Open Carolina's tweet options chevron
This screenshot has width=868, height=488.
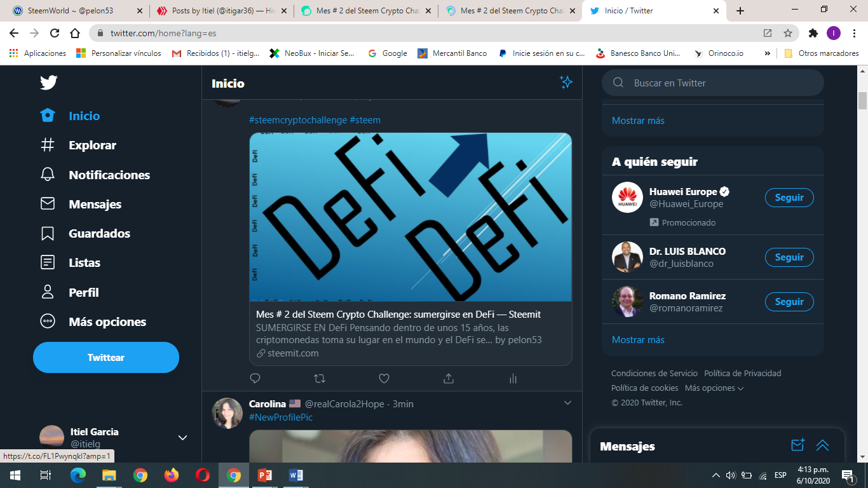click(568, 403)
